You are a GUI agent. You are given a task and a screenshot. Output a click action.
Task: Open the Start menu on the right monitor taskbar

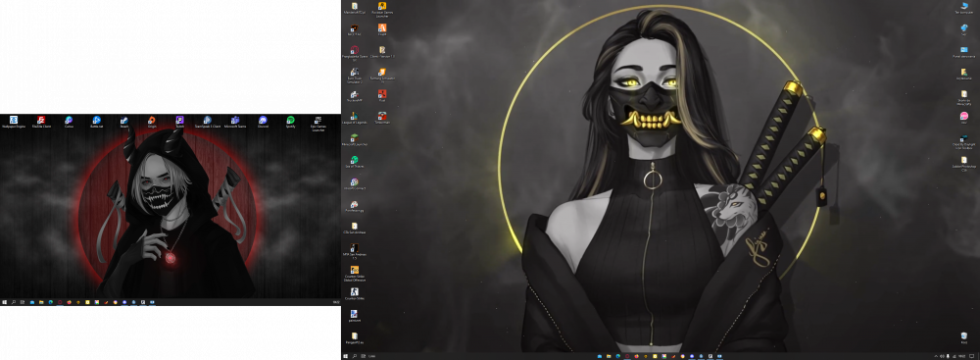346,356
